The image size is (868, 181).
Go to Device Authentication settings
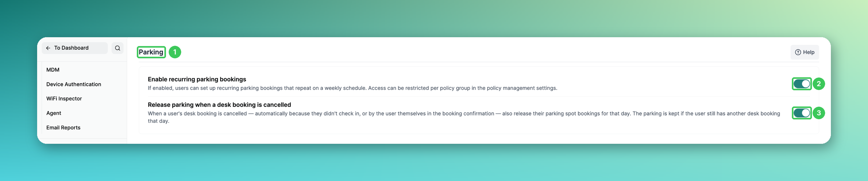[x=74, y=84]
